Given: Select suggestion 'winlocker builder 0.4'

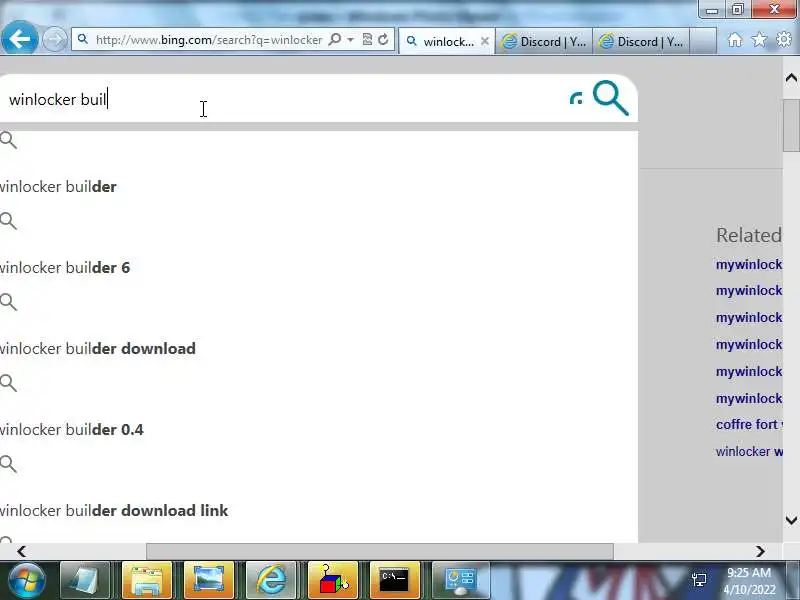Looking at the screenshot, I should tap(71, 430).
